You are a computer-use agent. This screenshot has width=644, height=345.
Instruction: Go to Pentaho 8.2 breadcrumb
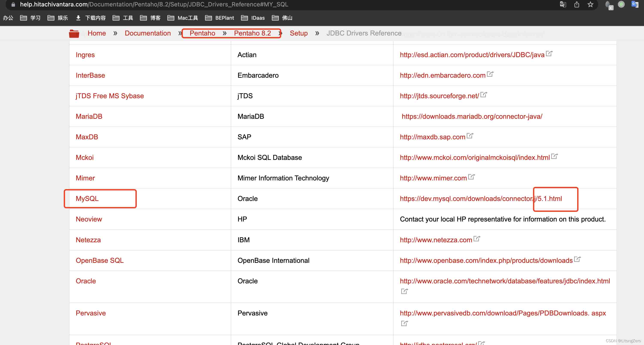pos(252,33)
